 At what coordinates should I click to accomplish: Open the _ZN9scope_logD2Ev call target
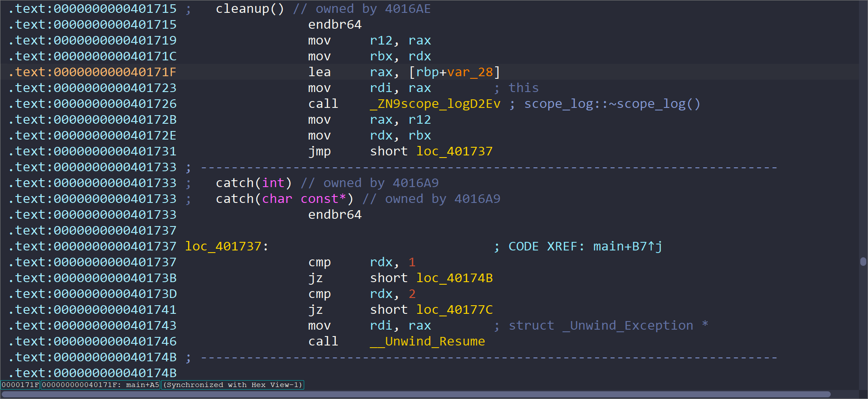[x=435, y=104]
